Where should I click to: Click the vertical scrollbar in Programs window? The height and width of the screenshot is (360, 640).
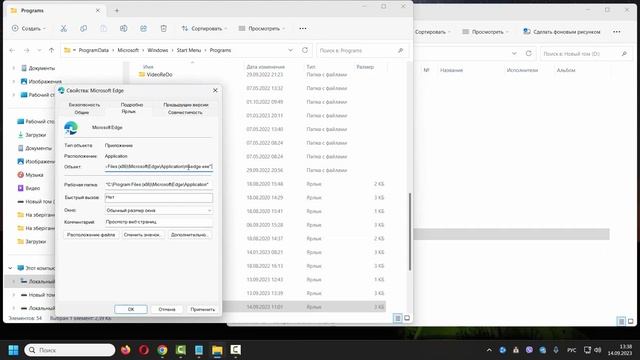(x=409, y=231)
